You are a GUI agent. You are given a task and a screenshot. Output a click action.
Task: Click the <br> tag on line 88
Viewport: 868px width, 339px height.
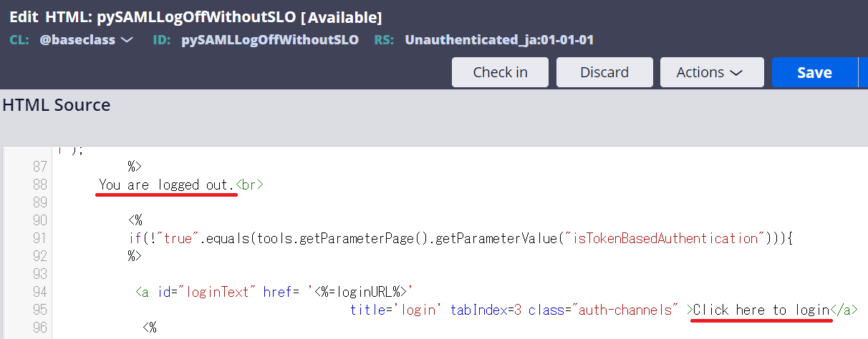tap(249, 185)
